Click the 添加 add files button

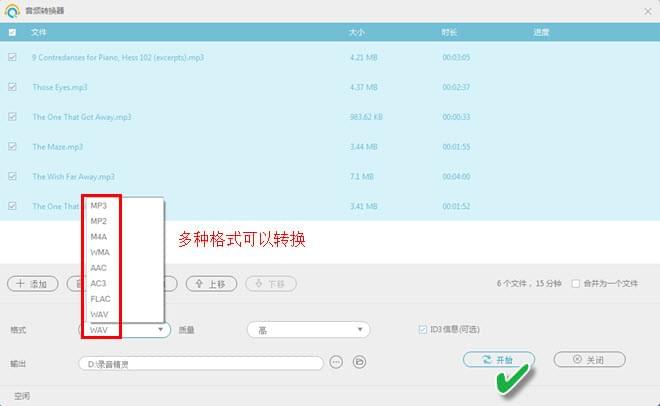coord(32,284)
